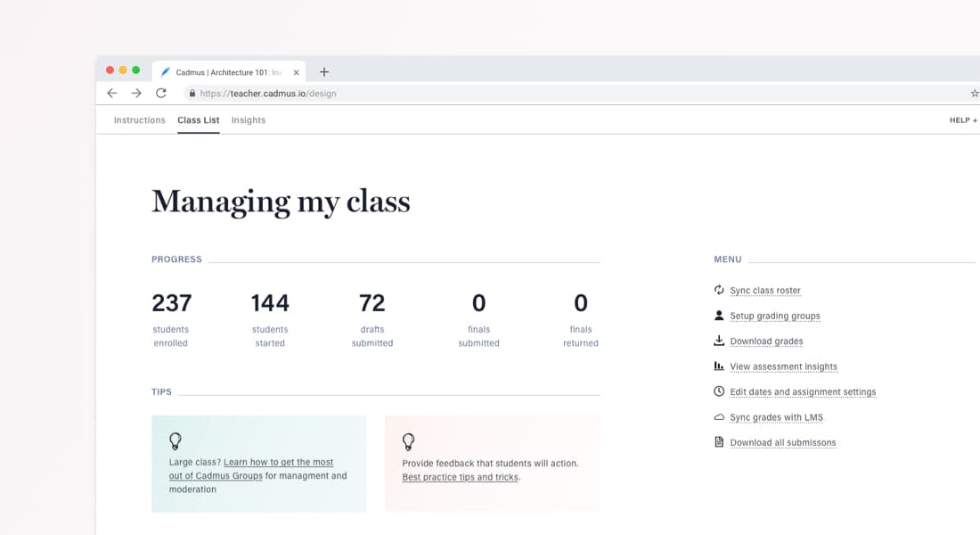
Task: Click the padlock icon in the address bar
Action: pos(192,94)
